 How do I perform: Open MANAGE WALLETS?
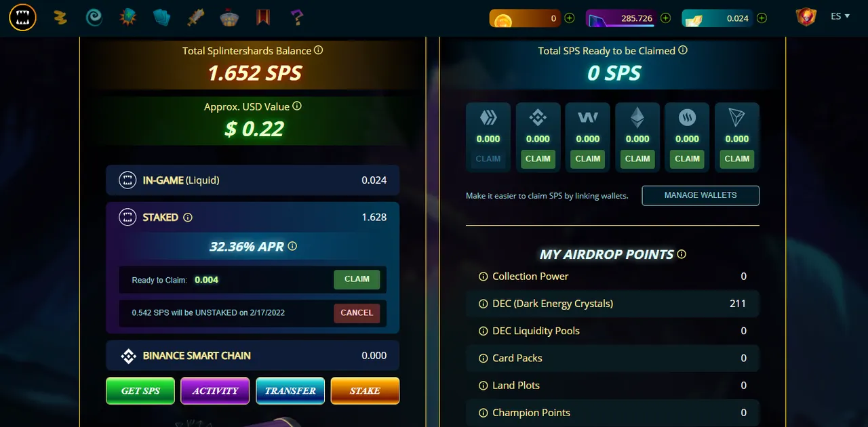click(x=701, y=195)
